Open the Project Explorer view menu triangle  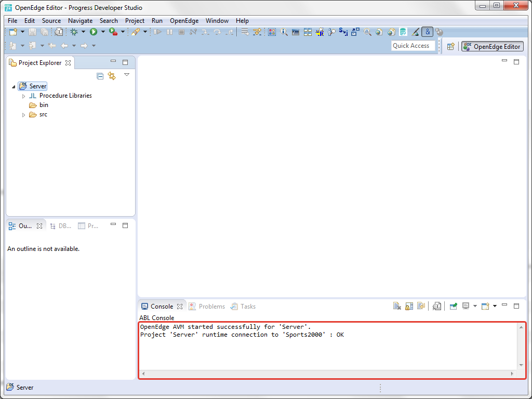pos(127,75)
